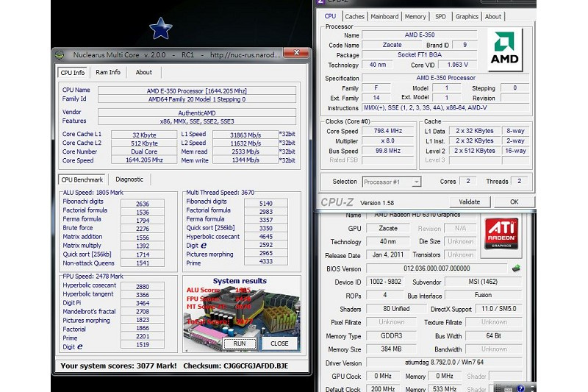Viewport: 588px width, 392px height.
Task: Open the Caches tab in CPU-Z
Action: click(354, 16)
